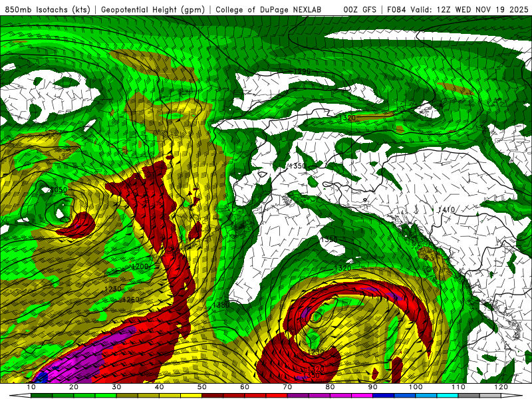Select the dark gray 110-115 kt swatch
Screen dimensions: 532x399
(x=469, y=396)
